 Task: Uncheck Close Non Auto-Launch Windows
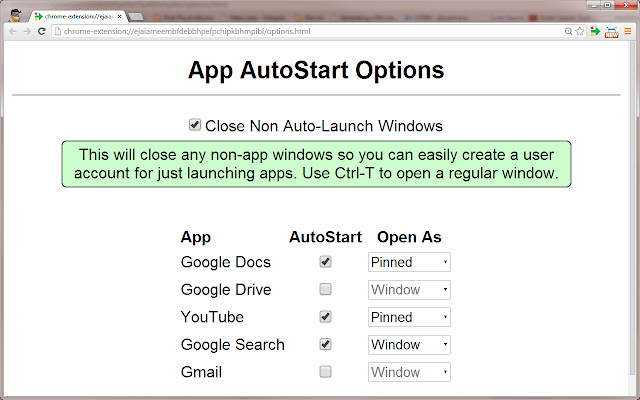tap(195, 124)
